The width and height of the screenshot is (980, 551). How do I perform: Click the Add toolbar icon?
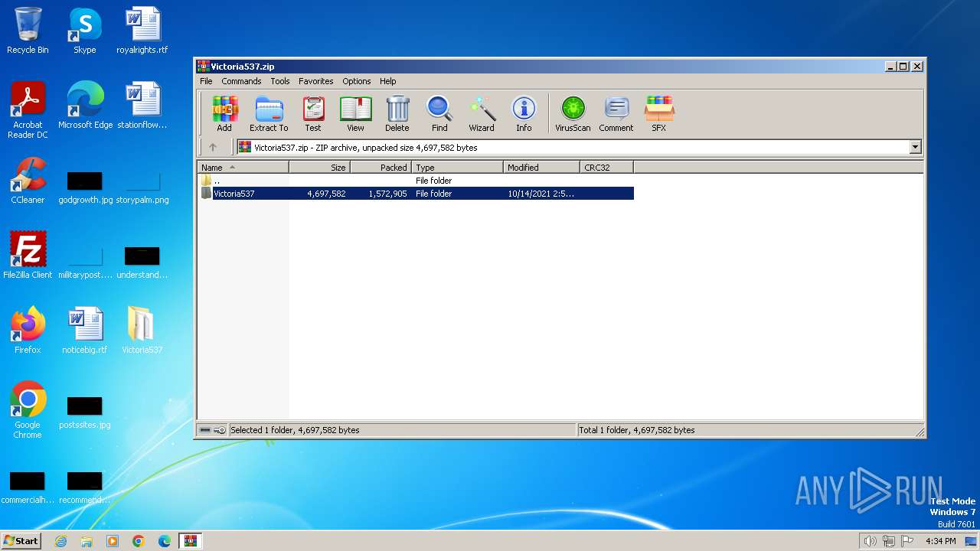click(224, 114)
